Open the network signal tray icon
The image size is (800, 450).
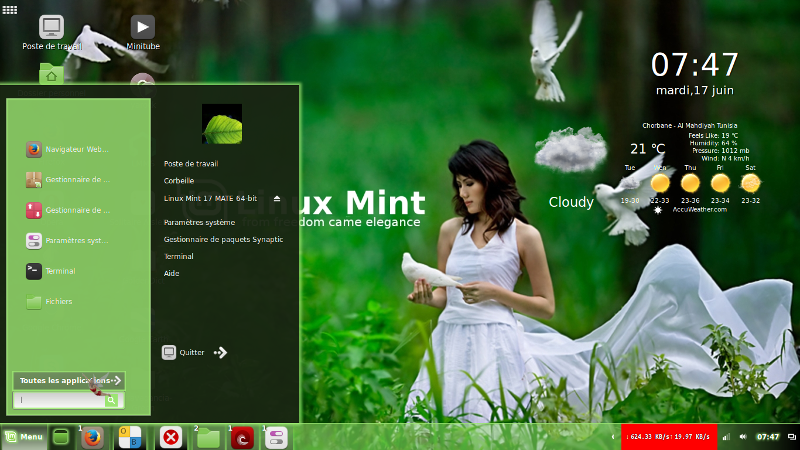click(727, 437)
